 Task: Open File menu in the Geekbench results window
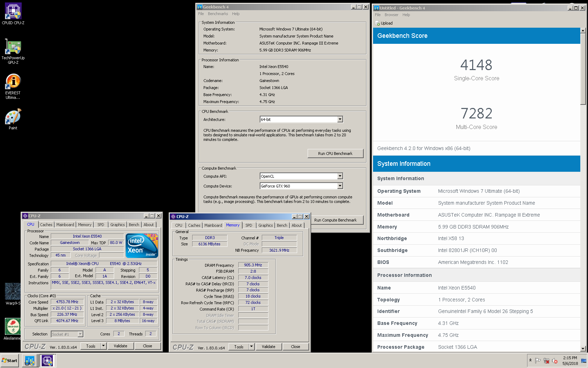tap(378, 15)
